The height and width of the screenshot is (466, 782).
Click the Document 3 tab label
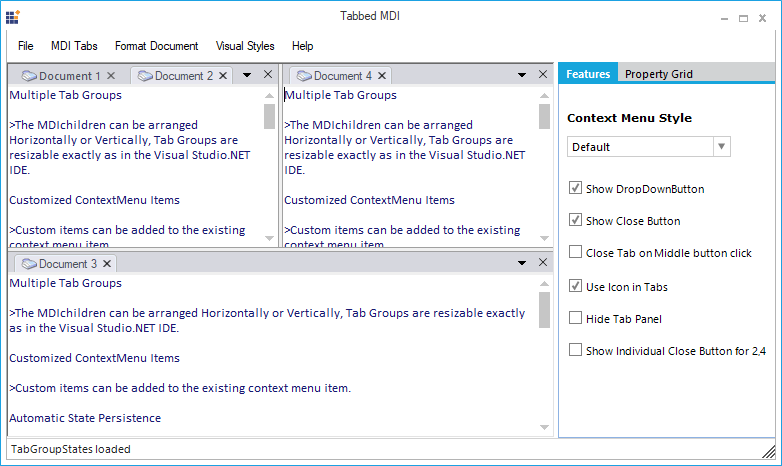pyautogui.click(x=68, y=263)
